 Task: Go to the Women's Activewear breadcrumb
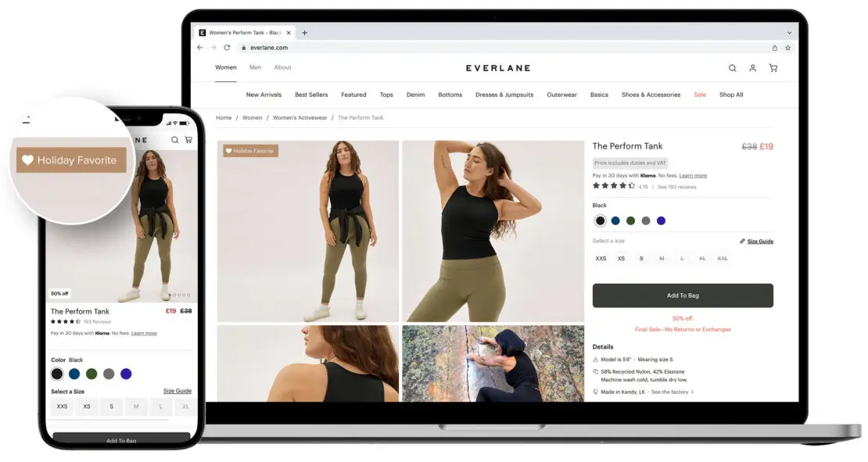[300, 117]
